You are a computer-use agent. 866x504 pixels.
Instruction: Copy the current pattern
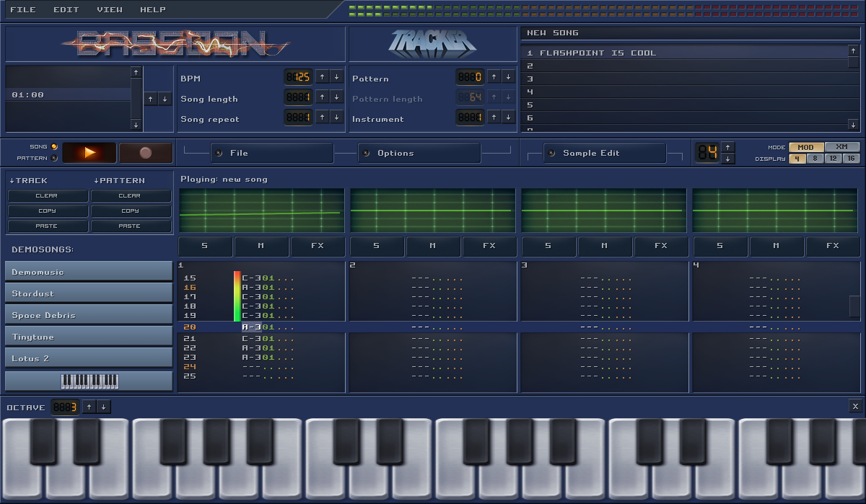[x=131, y=211]
